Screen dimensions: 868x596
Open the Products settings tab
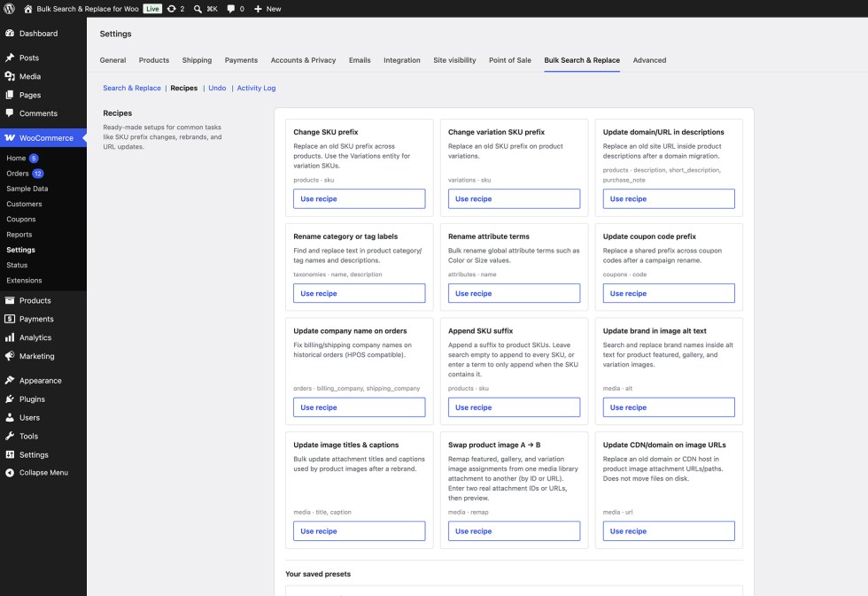[154, 60]
